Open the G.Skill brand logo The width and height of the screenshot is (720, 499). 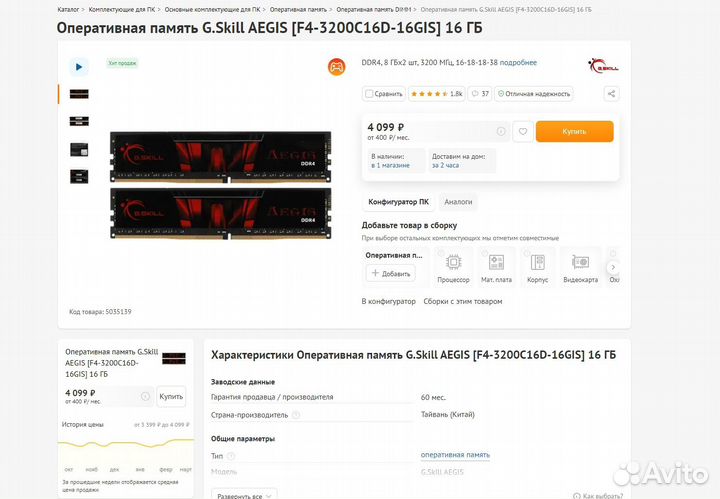pyautogui.click(x=603, y=66)
